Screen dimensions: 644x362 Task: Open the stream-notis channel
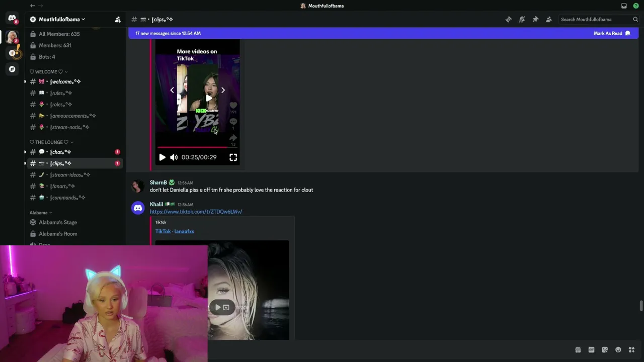(74, 127)
